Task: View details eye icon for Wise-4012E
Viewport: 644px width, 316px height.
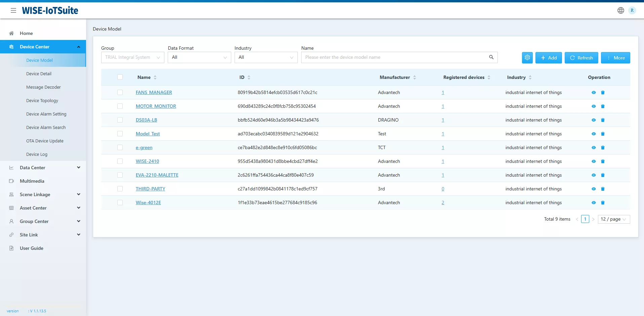Action: click(594, 203)
